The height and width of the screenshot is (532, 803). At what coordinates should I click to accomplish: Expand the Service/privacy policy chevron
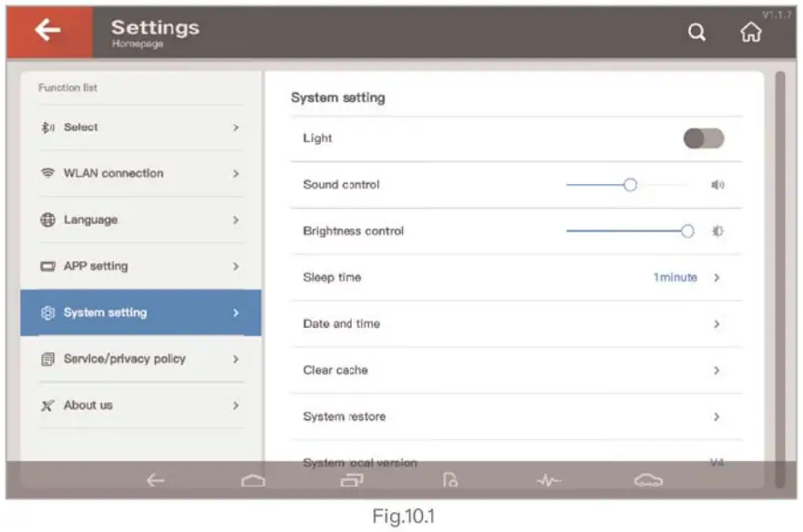click(235, 359)
